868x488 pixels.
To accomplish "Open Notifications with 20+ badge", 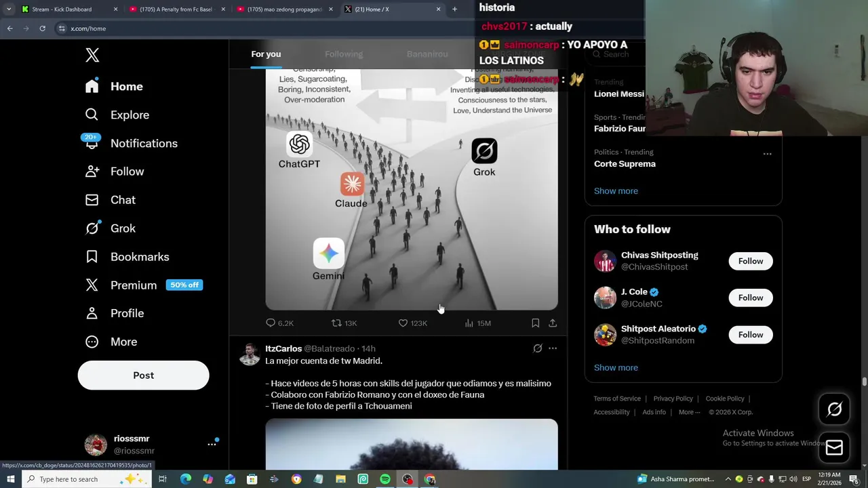I will [x=131, y=143].
